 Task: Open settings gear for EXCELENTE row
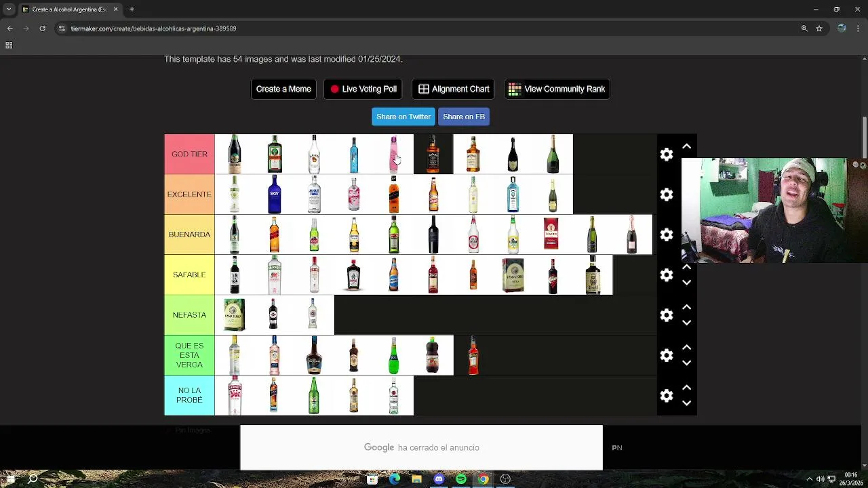[667, 195]
